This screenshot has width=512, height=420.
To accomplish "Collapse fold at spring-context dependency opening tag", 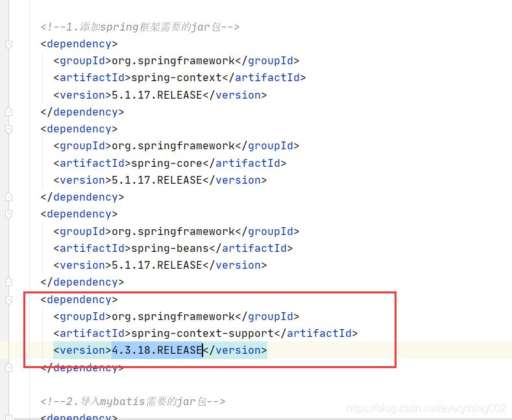I will tap(9, 44).
